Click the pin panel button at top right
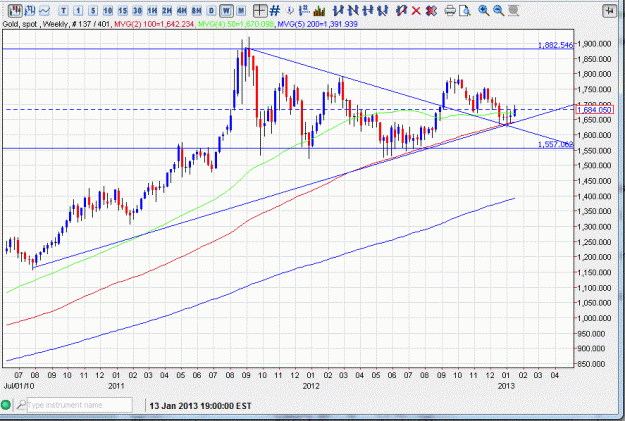625x421 pixels. 609,11
